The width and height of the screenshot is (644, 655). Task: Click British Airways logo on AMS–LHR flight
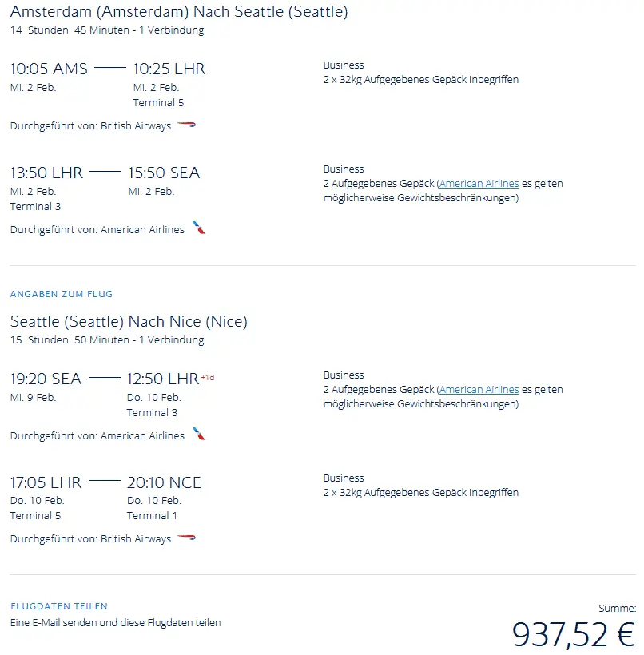point(186,125)
